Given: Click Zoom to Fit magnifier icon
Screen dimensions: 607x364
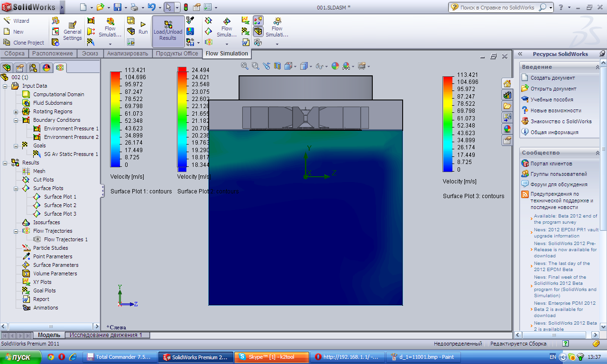Looking at the screenshot, I should coord(245,66).
